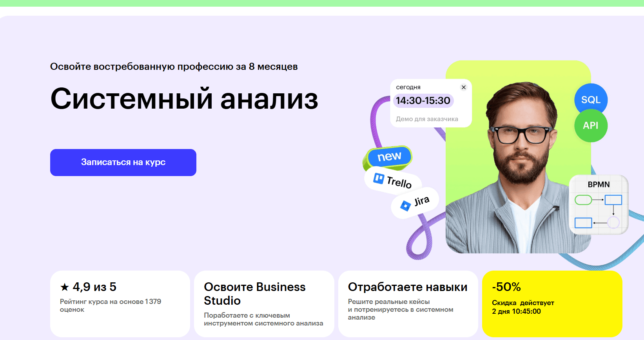Click the star icon beside the 4,9 rating
The height and width of the screenshot is (340, 644).
[65, 287]
